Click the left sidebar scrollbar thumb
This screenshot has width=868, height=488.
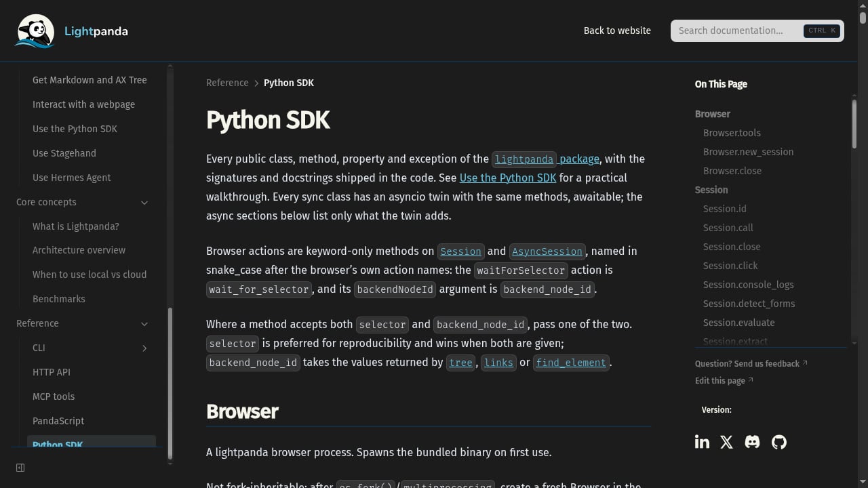(x=170, y=384)
